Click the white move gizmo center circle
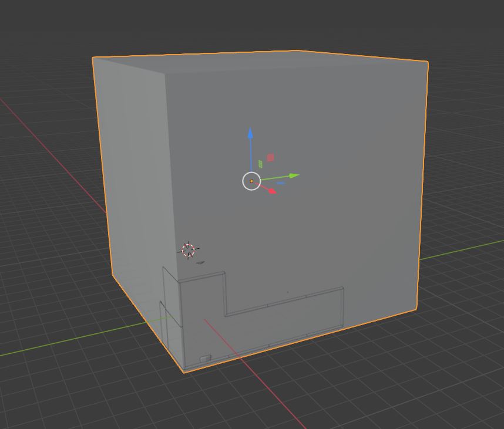The image size is (504, 429). click(251, 181)
